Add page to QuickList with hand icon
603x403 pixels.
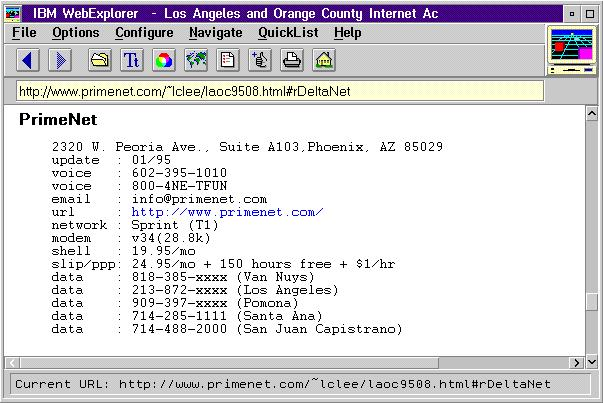coord(260,60)
